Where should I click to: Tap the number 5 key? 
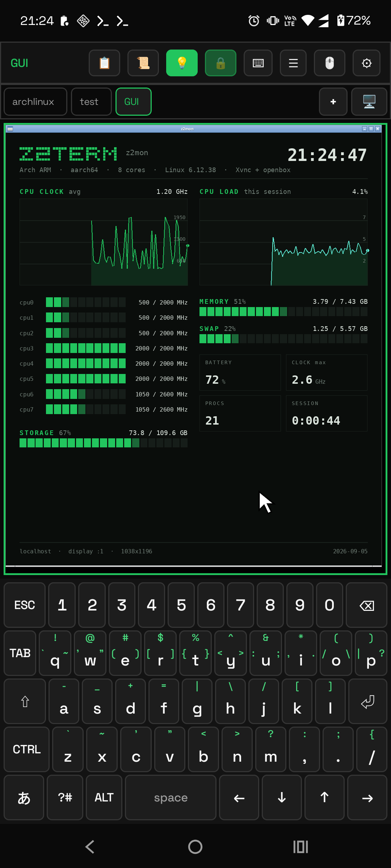(x=181, y=605)
